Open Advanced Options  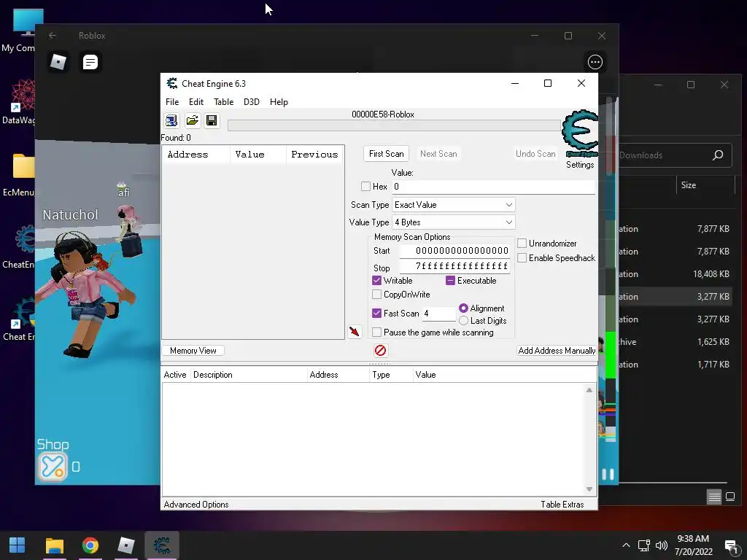196,505
